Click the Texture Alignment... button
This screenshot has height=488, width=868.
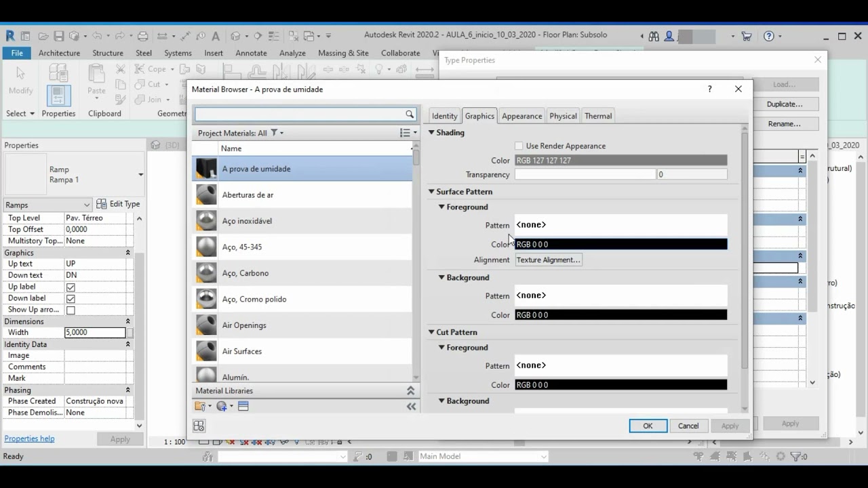tap(549, 260)
